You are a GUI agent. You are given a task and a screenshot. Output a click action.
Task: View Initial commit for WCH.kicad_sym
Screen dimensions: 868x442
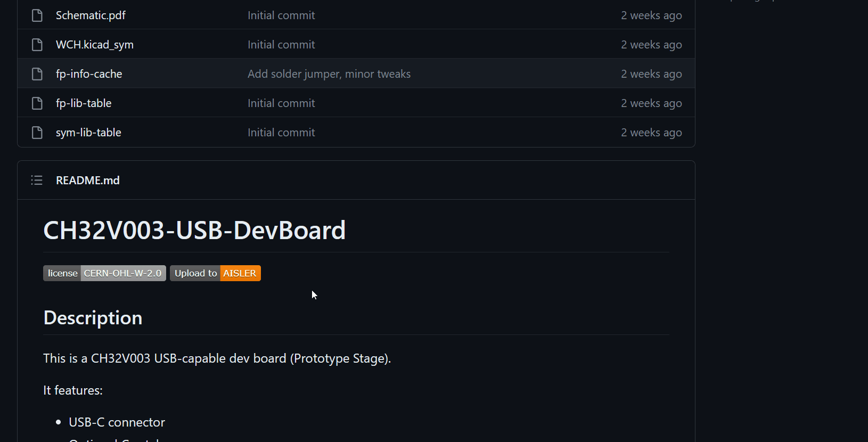(x=281, y=45)
